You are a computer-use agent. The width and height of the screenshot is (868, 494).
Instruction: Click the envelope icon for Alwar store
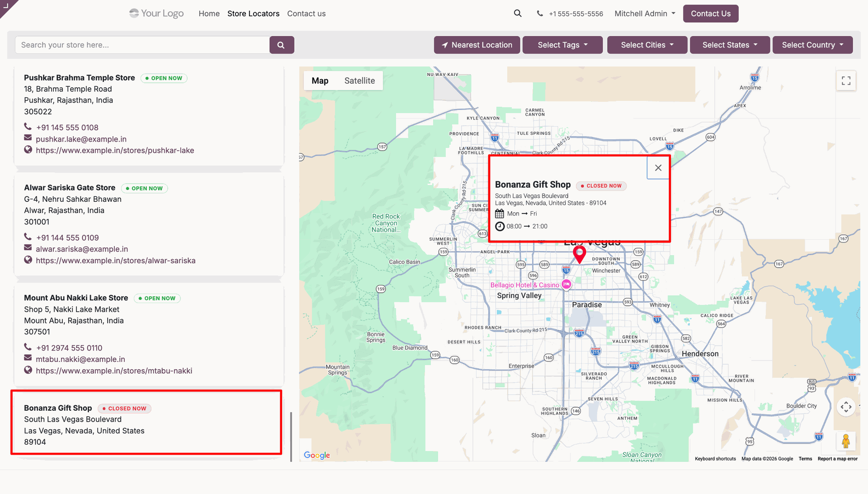[28, 248]
